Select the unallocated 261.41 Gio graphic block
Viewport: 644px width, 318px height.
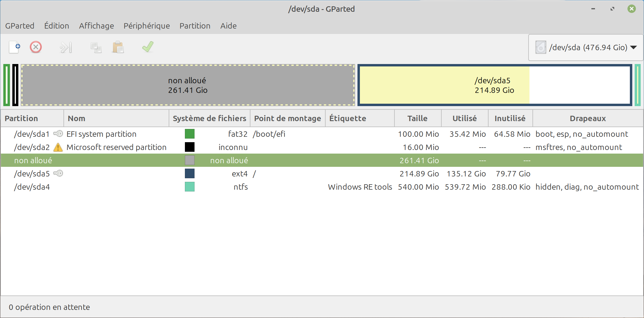[188, 85]
